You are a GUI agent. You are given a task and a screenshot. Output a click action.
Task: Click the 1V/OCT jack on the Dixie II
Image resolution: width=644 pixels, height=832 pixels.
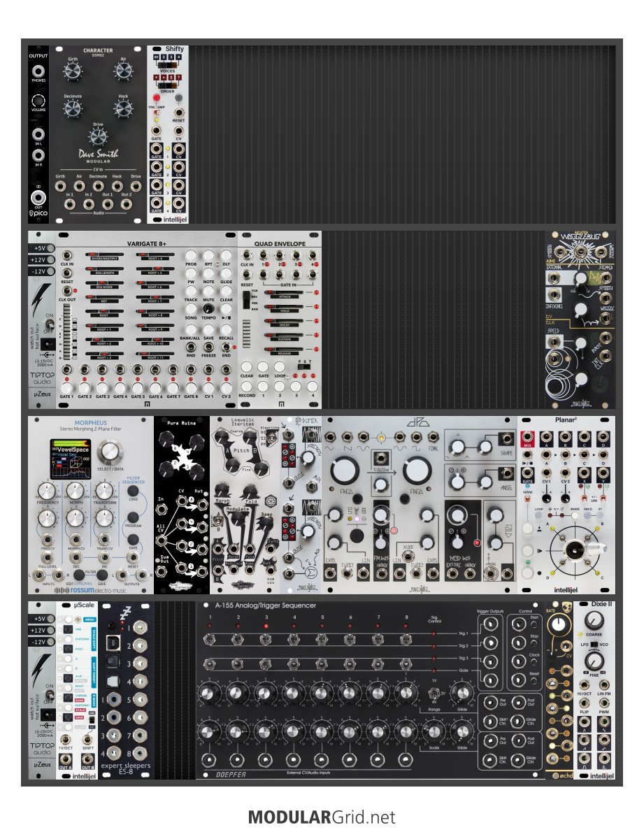(x=584, y=685)
